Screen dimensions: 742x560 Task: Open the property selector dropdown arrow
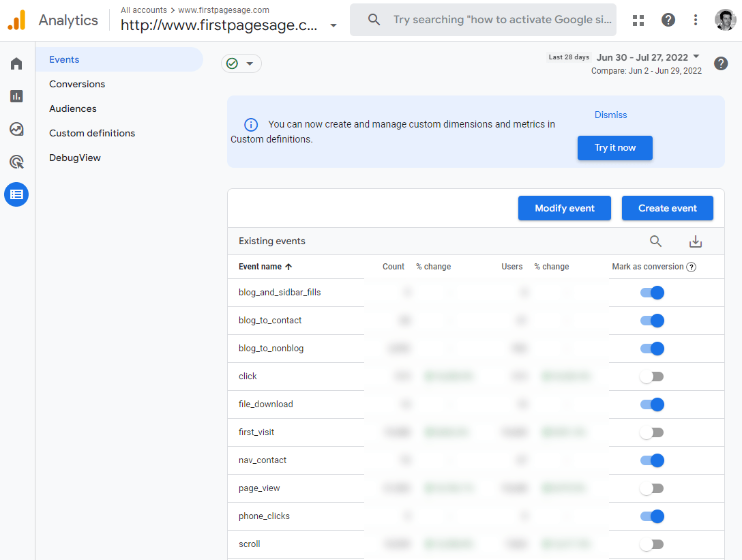[x=333, y=25]
